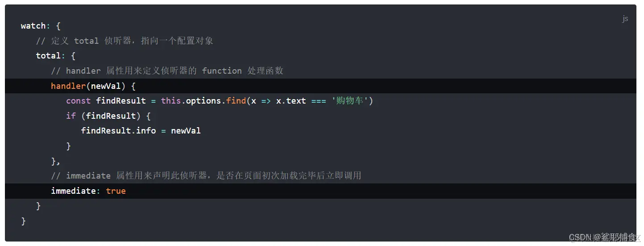Click 'this' in this.options
Screen dimensions: 644x246
[x=170, y=101]
